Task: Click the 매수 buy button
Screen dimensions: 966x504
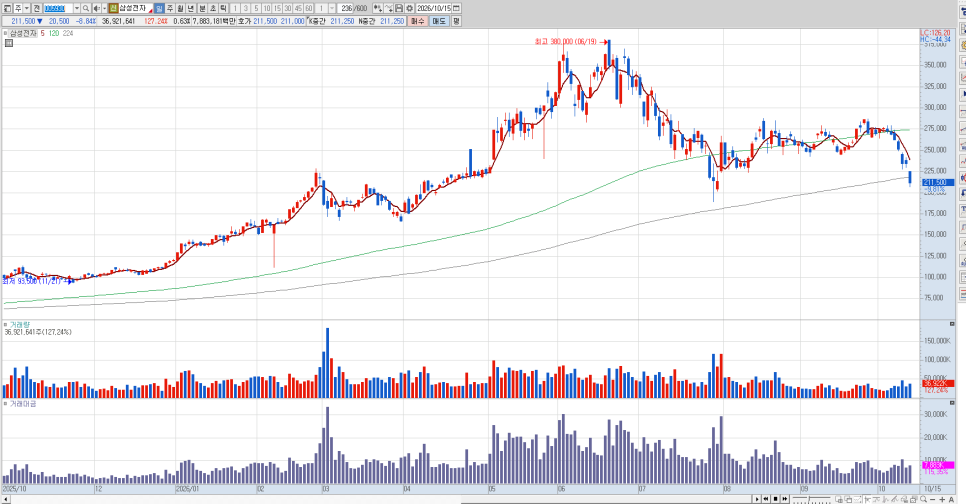Action: (418, 21)
